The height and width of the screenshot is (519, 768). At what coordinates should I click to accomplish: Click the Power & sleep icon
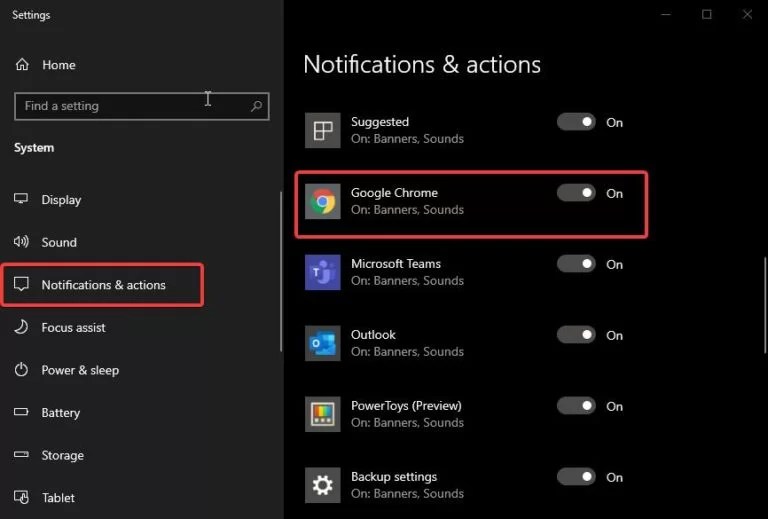tap(21, 370)
